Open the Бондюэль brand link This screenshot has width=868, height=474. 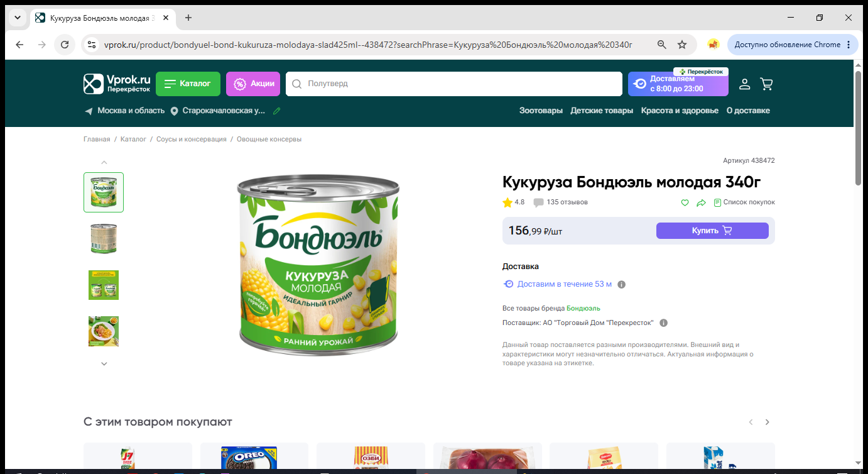pos(583,308)
